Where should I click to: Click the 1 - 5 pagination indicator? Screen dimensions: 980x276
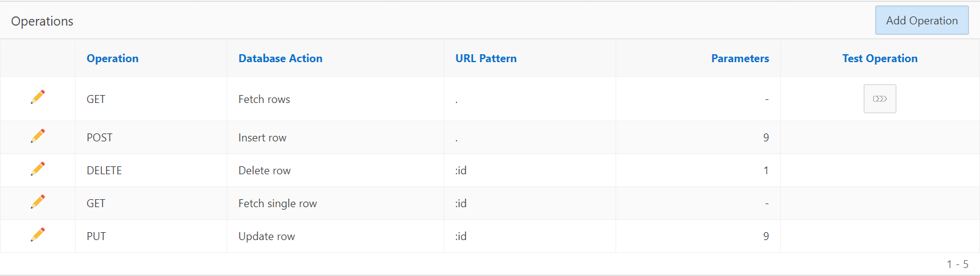[957, 264]
